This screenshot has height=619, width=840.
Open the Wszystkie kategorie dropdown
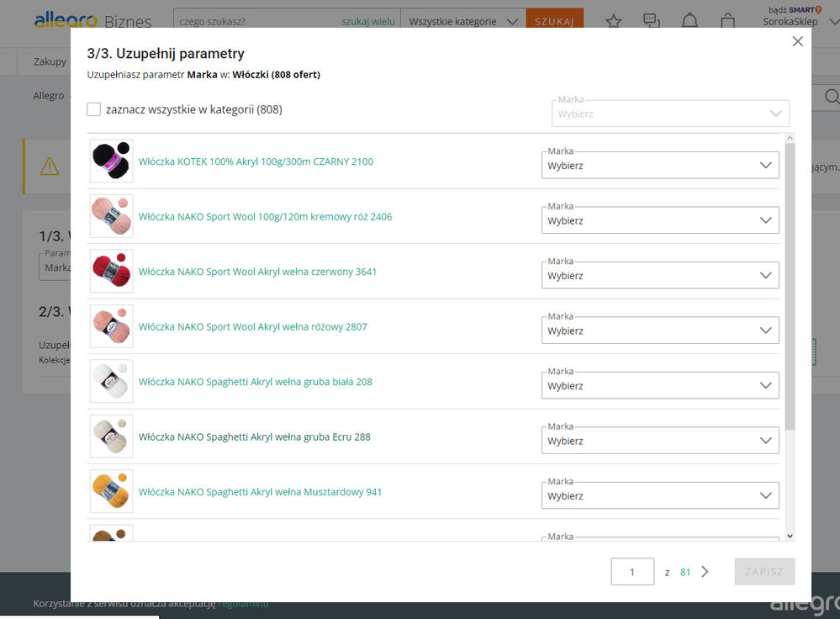pos(463,21)
